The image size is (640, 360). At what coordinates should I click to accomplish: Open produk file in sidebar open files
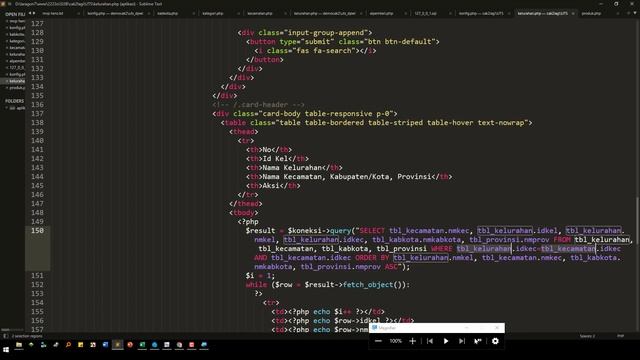coord(17,87)
